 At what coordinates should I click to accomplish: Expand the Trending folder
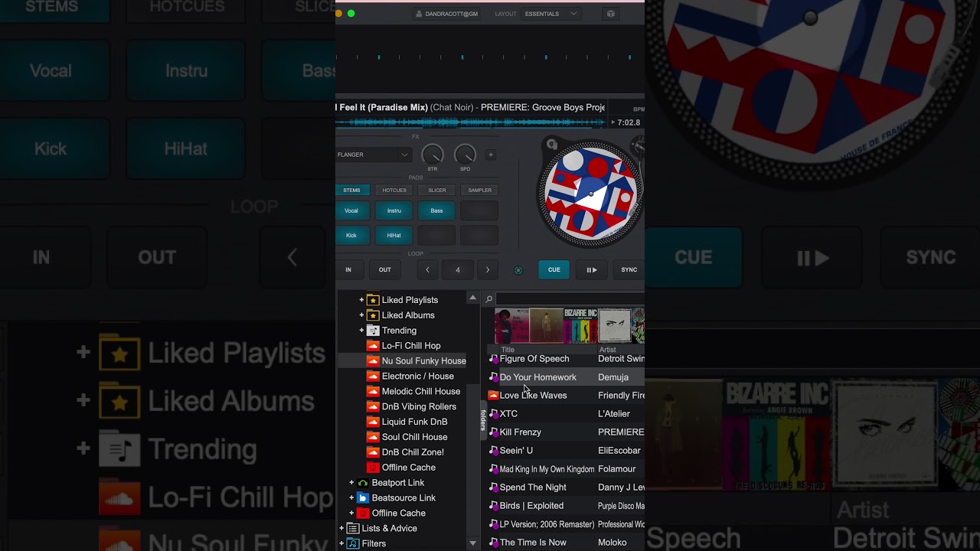coord(361,331)
